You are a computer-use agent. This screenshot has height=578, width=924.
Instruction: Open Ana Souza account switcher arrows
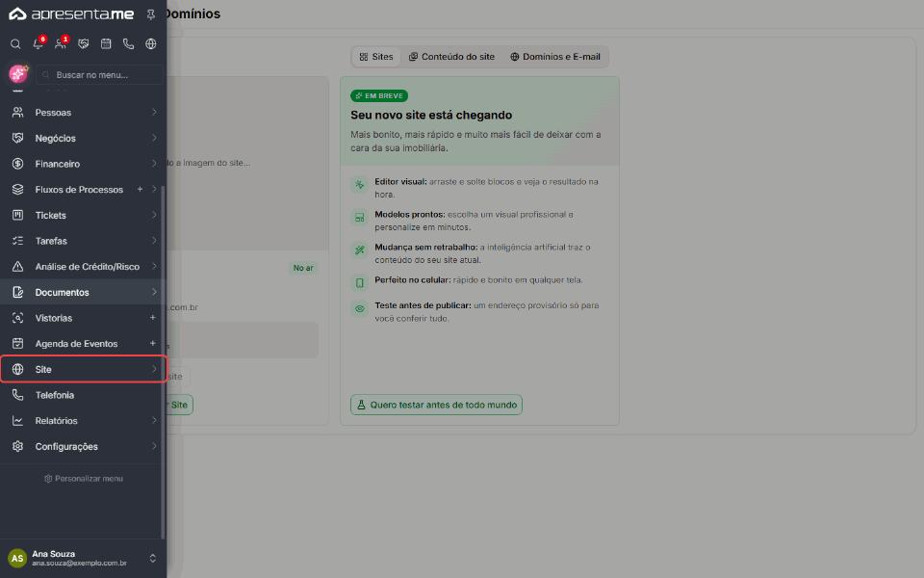(x=153, y=558)
